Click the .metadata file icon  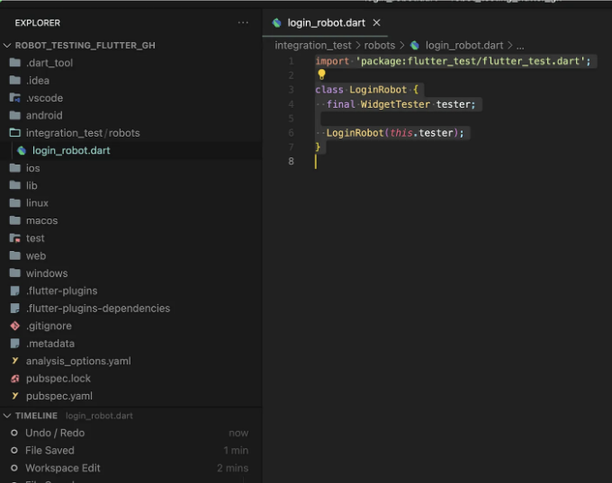pyautogui.click(x=15, y=343)
